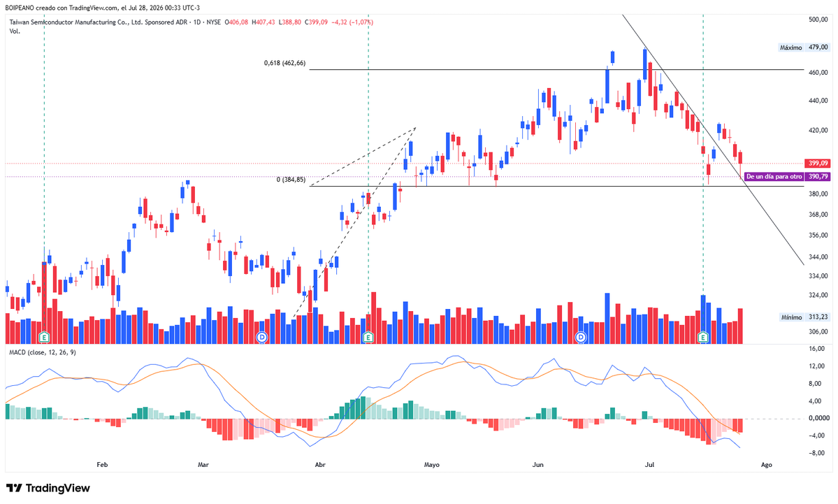Click 460,00 on the price axis
Viewport: 838px width, 504px height.
[x=818, y=73]
